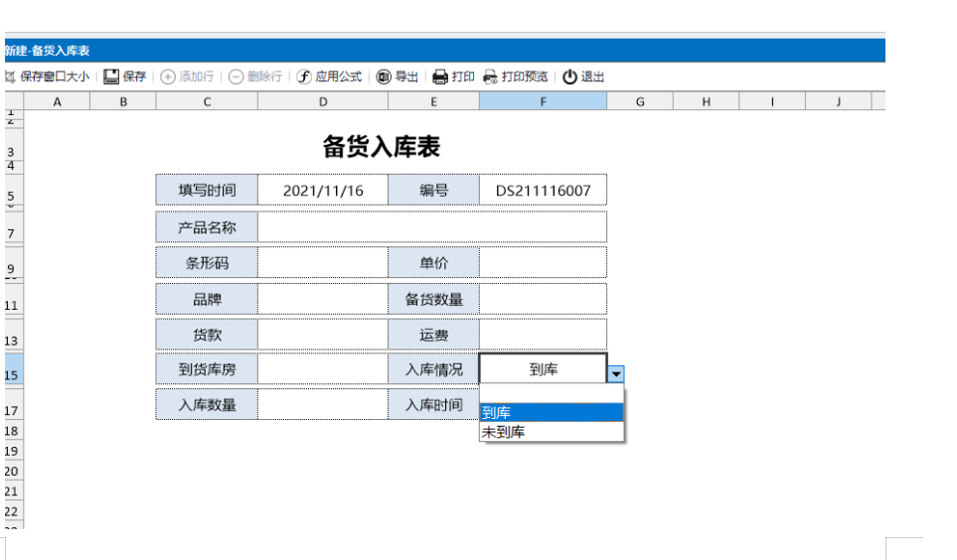Image resolution: width=957 pixels, height=560 pixels.
Task: Select row 15 header
Action: click(12, 374)
